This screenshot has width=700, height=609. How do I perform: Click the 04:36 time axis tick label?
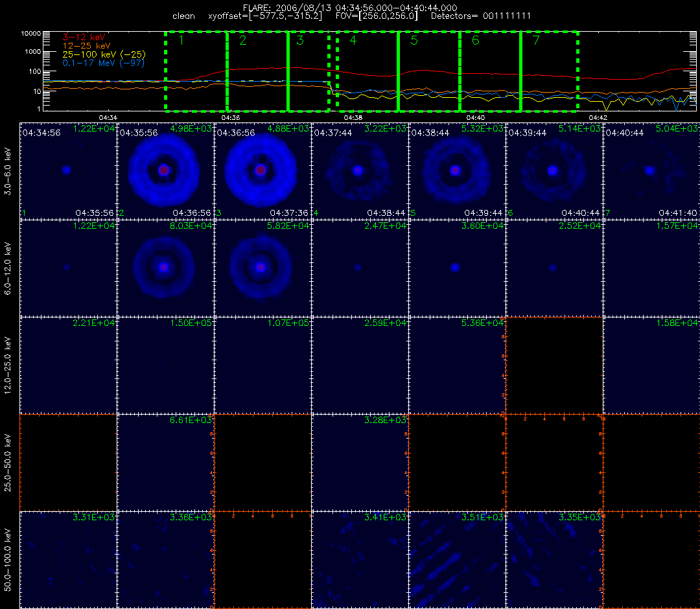tap(230, 117)
